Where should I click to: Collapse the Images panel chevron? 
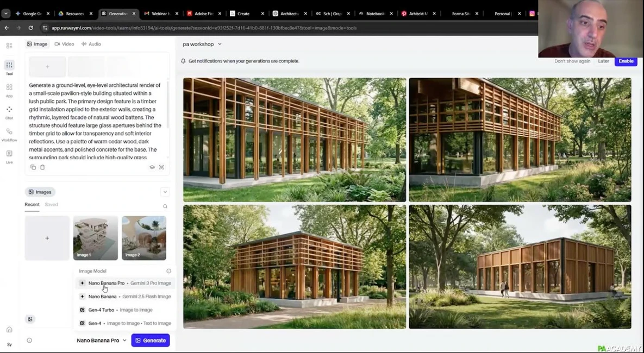(165, 192)
